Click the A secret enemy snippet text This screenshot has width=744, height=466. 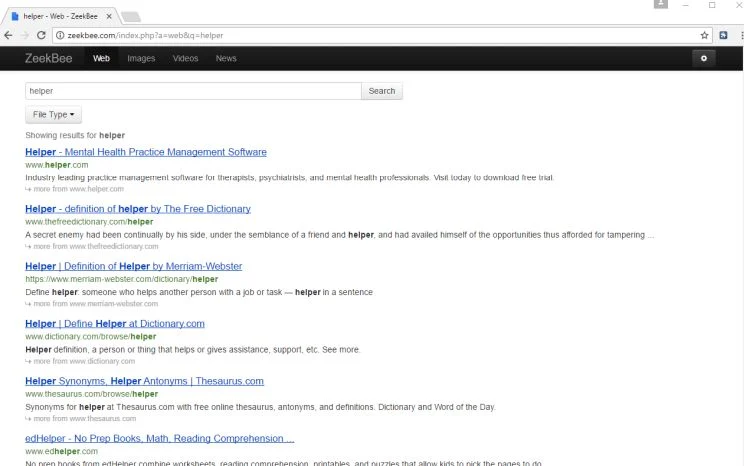(x=340, y=235)
